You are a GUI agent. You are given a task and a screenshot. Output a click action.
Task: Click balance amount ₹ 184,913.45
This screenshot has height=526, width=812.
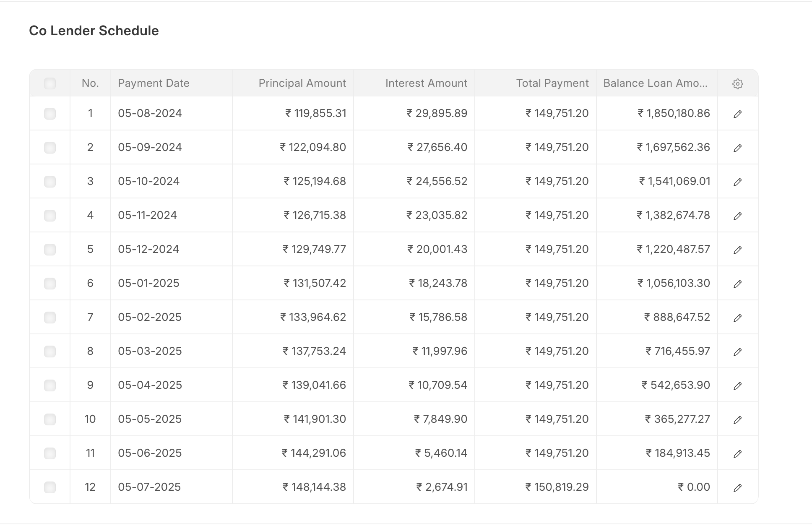point(678,453)
